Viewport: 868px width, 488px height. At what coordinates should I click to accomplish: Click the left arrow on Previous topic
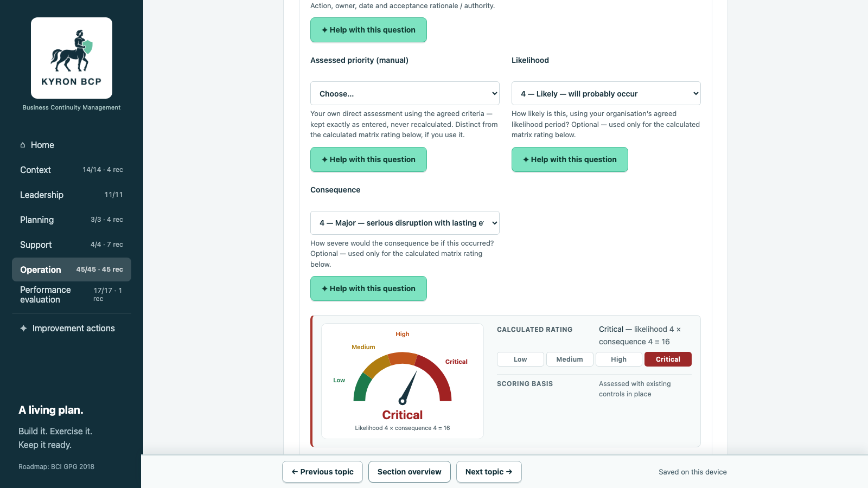(295, 472)
